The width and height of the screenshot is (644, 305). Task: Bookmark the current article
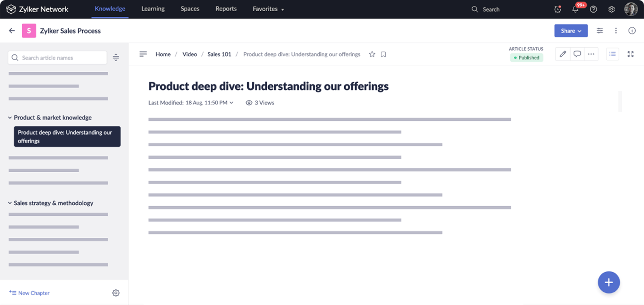383,54
